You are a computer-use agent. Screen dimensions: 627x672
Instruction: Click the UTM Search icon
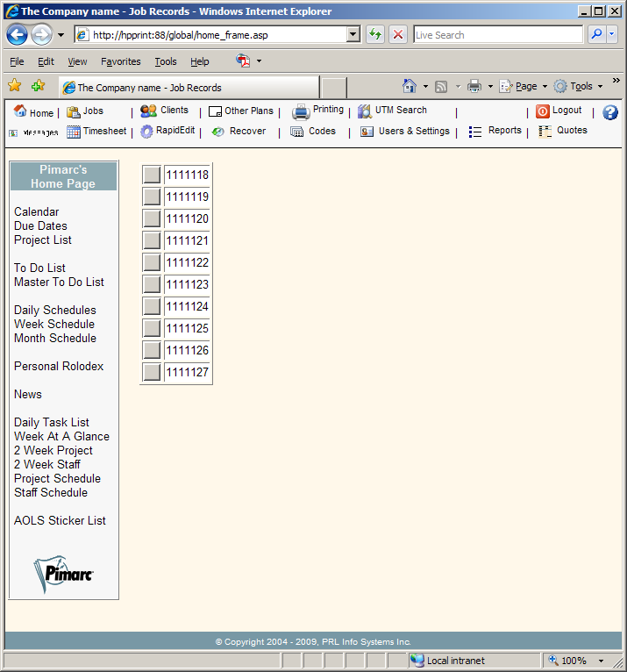pyautogui.click(x=365, y=111)
